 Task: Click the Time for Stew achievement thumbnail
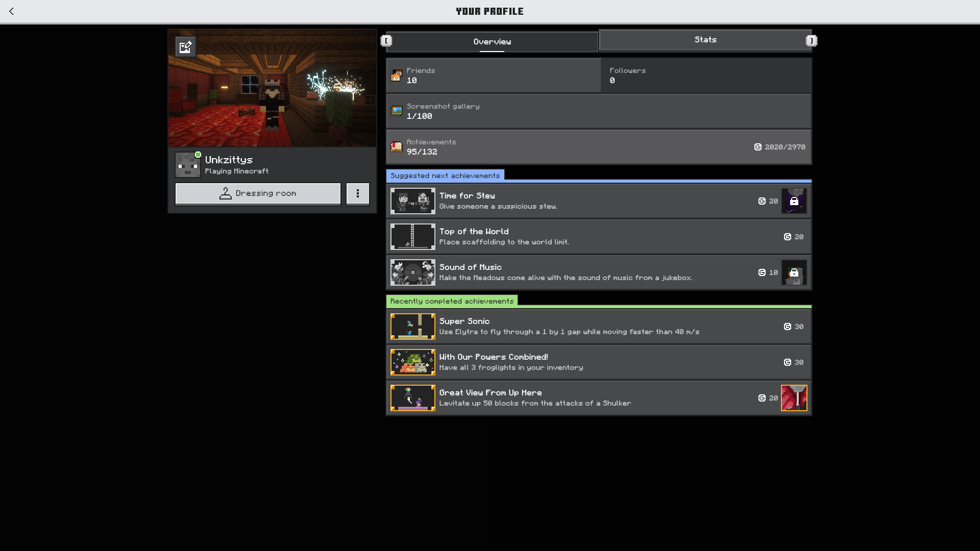[412, 201]
